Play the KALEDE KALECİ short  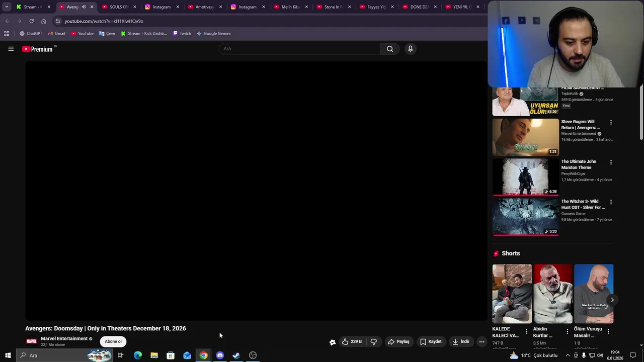point(512,294)
